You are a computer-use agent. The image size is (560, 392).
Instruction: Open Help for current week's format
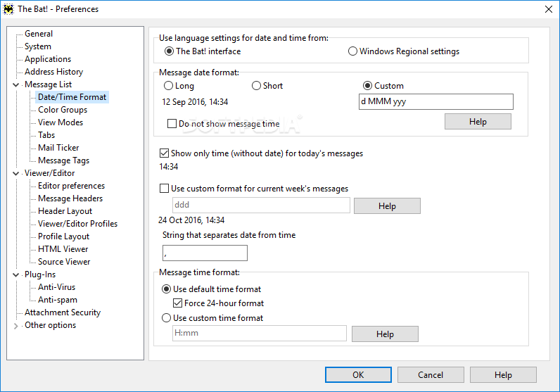coord(387,206)
